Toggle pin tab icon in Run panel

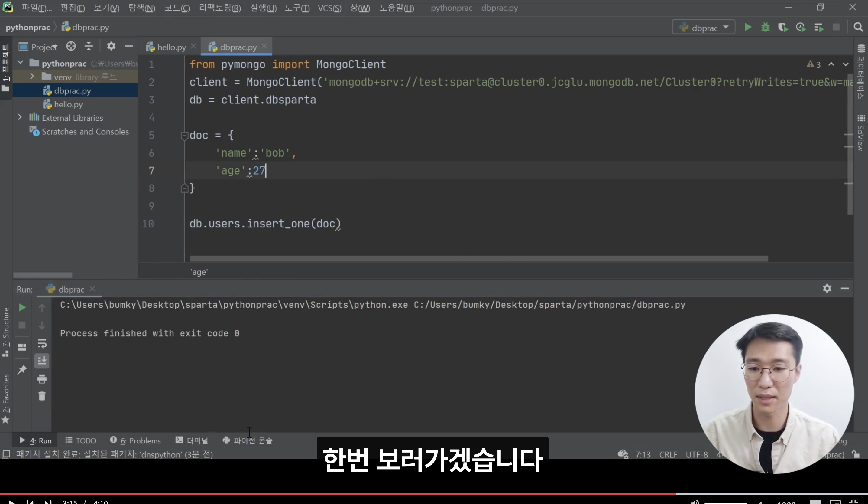[22, 370]
